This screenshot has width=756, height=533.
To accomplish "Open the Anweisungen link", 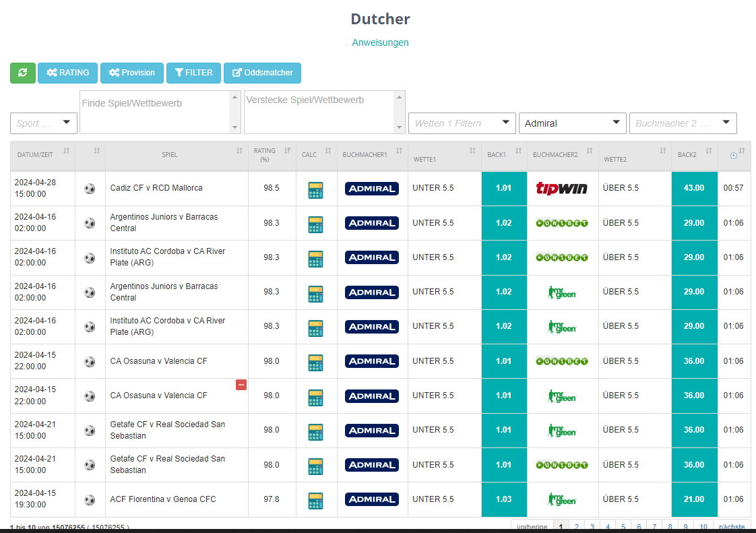I will point(380,42).
